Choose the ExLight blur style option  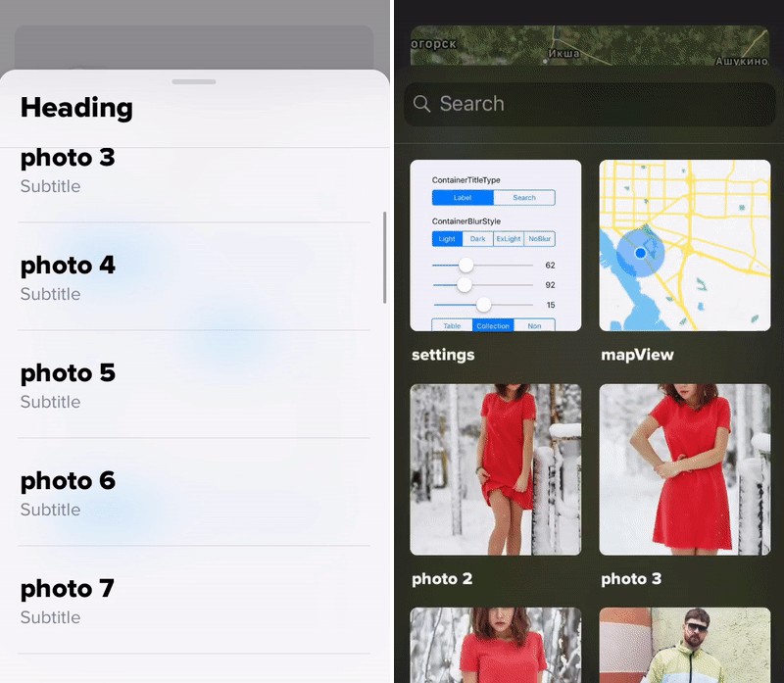(509, 239)
